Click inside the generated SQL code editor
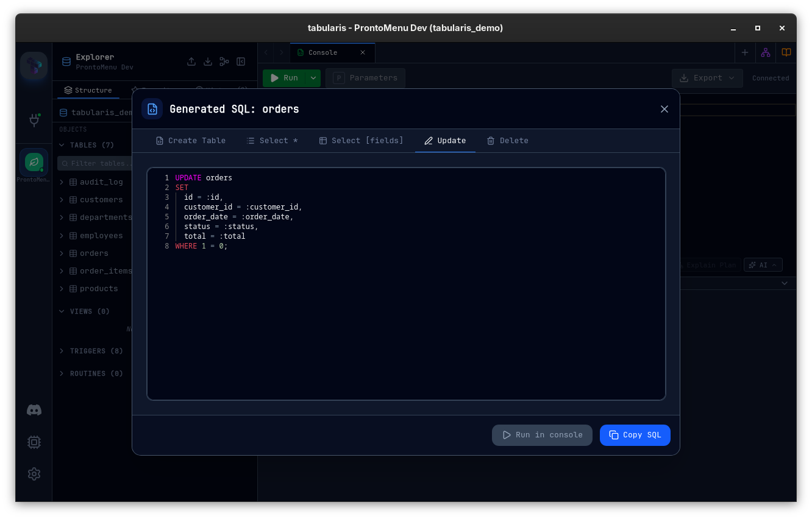 click(x=406, y=284)
